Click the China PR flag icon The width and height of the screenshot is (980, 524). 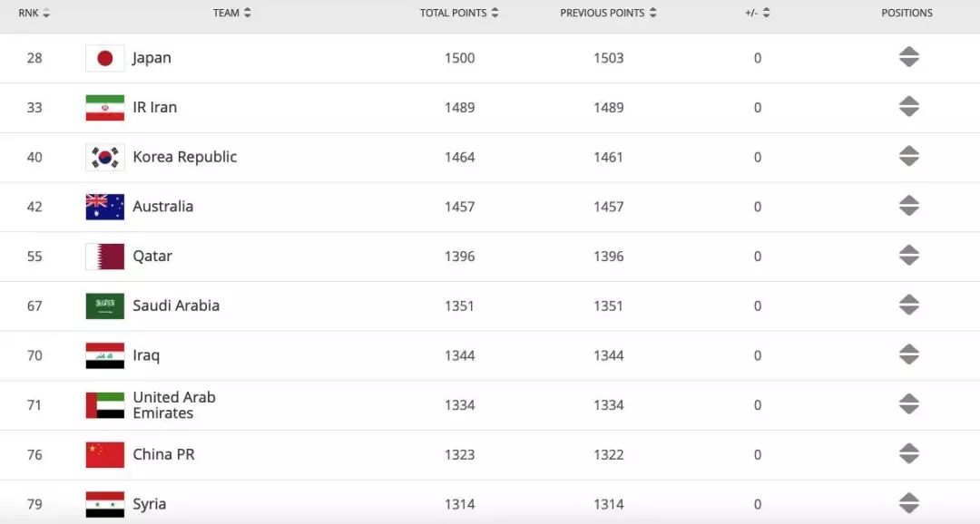[x=105, y=455]
